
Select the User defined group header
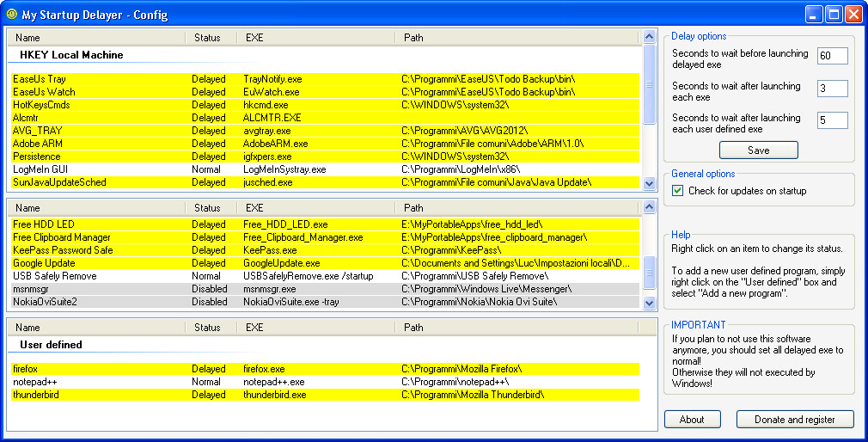click(51, 345)
